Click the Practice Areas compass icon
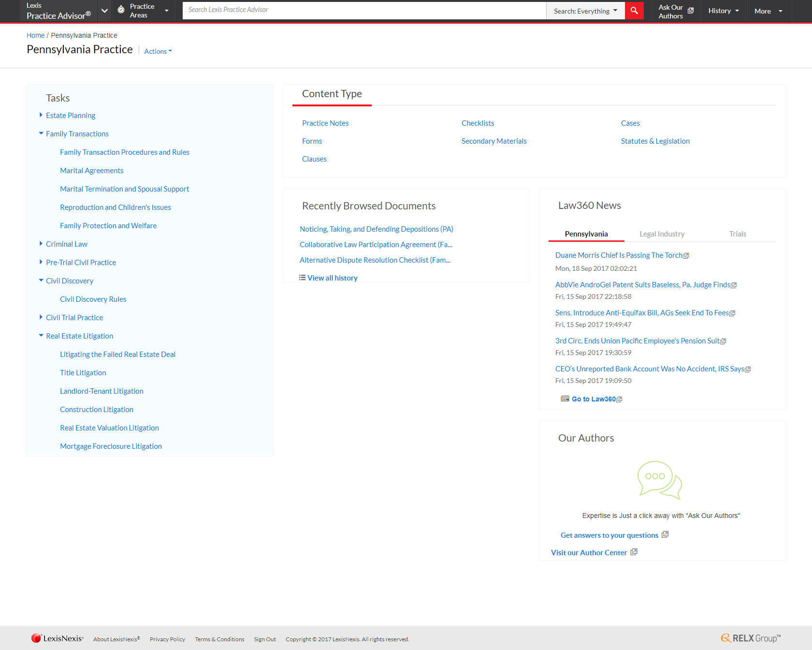812x650 pixels. coord(121,10)
